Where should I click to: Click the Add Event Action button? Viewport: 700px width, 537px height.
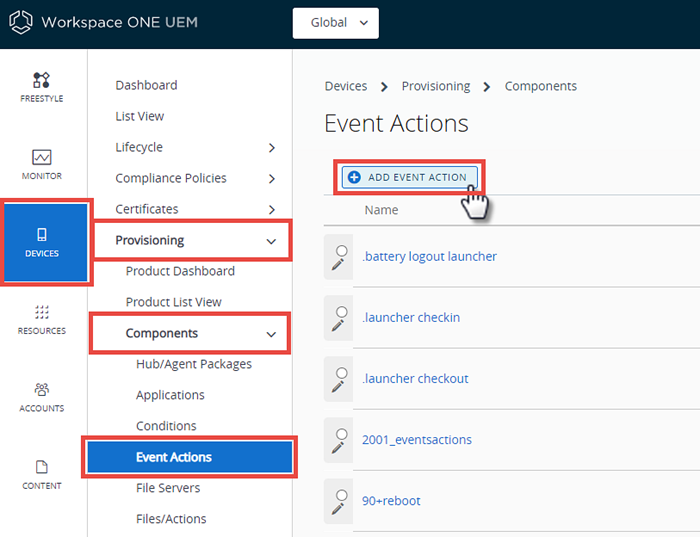[x=409, y=177]
